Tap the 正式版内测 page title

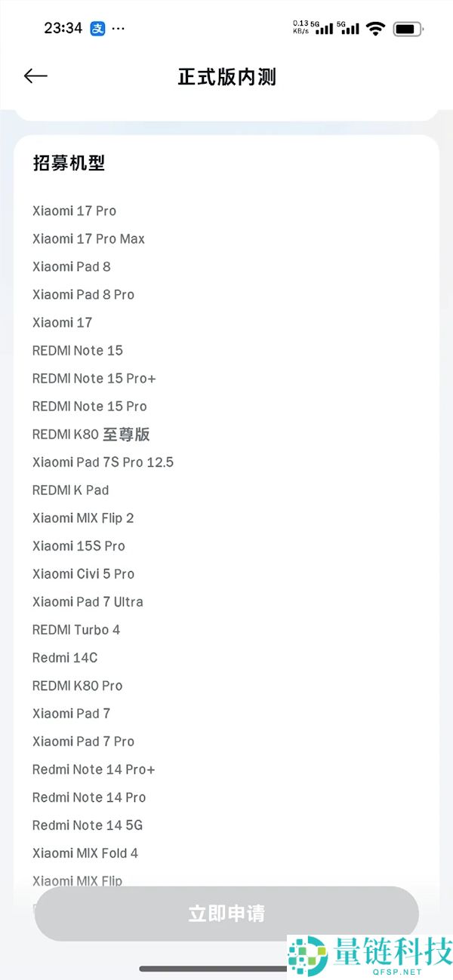[x=226, y=77]
